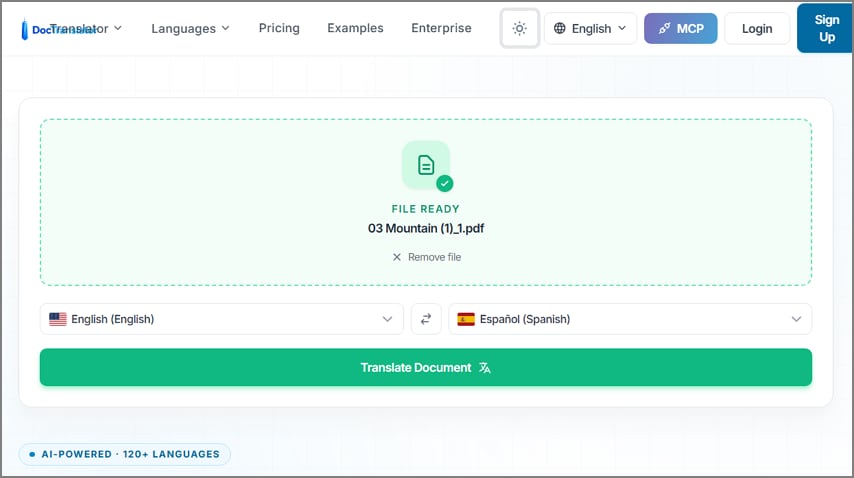Open the Languages dropdown menu
This screenshot has width=854, height=478.
190,28
